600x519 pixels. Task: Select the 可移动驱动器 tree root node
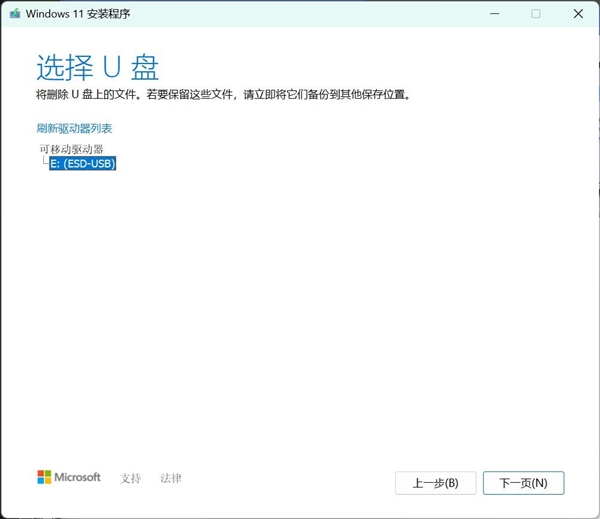[71, 149]
